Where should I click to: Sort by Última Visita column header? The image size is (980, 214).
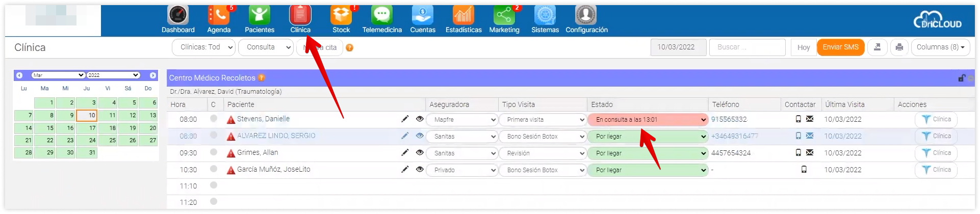click(x=845, y=104)
